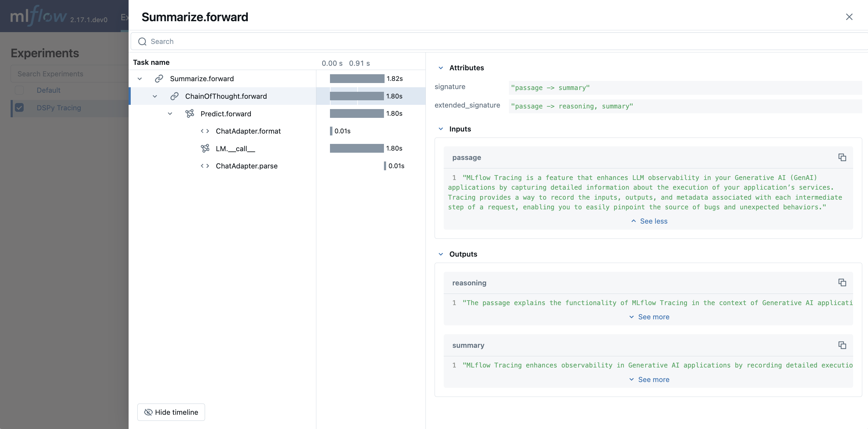Collapse the Inputs section
868x429 pixels.
440,129
